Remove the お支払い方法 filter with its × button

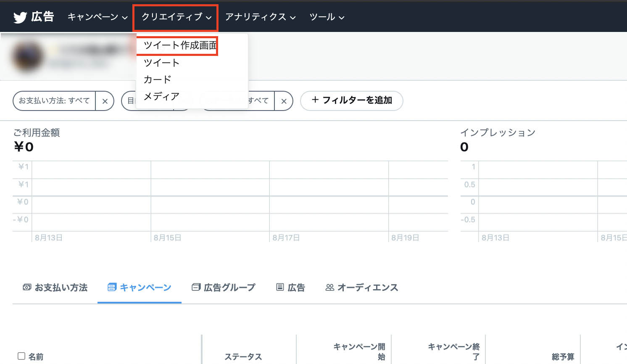105,101
